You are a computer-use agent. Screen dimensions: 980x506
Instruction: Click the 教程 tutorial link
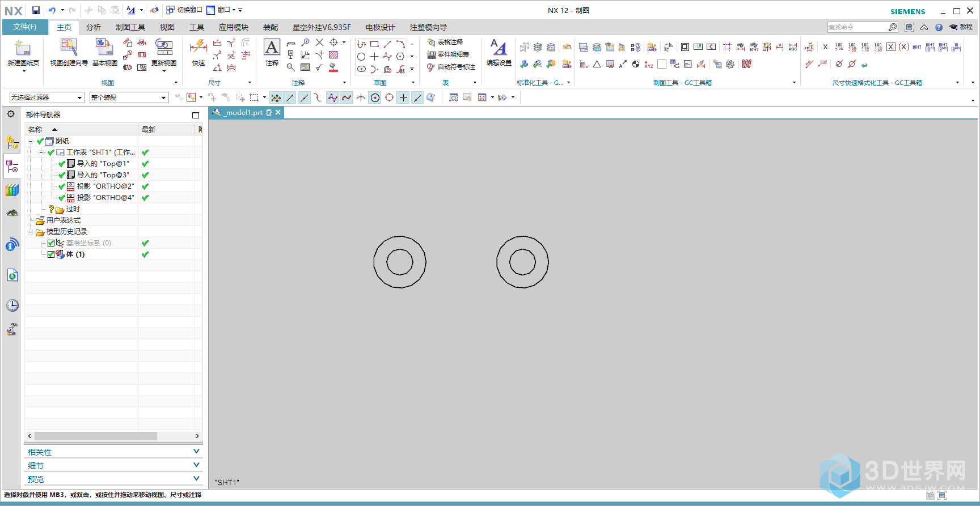click(x=961, y=27)
